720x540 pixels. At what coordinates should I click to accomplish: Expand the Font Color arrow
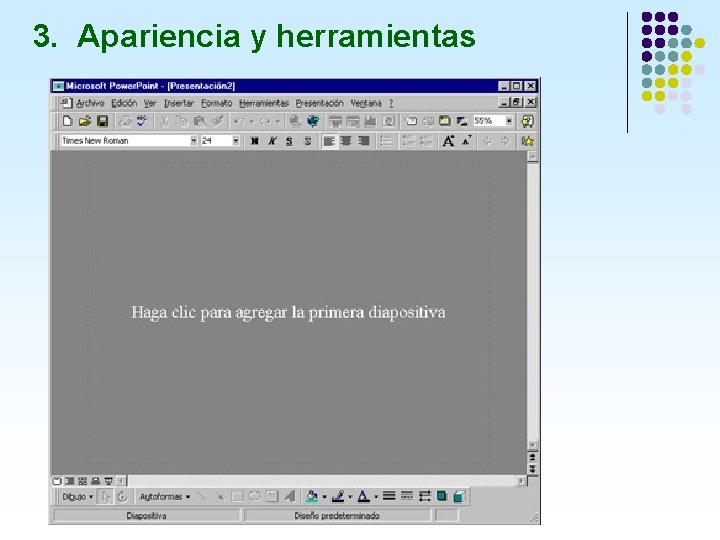pyautogui.click(x=376, y=496)
